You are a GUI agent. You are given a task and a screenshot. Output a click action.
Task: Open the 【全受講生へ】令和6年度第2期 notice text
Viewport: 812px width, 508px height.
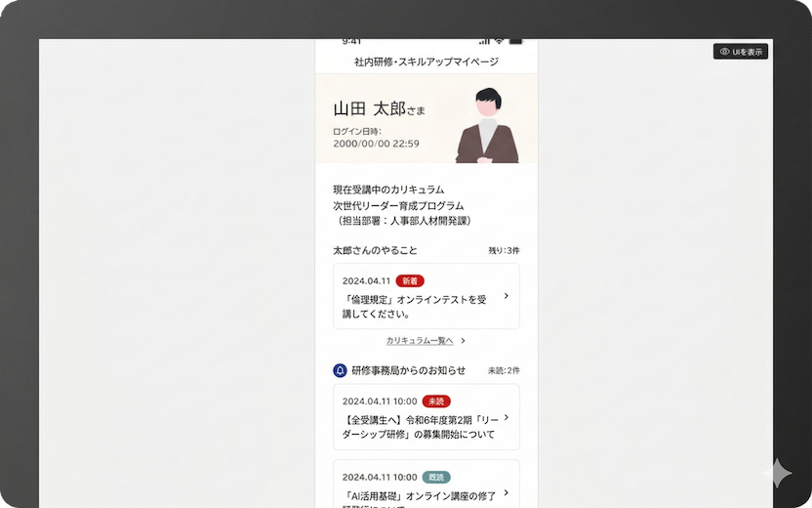point(420,427)
